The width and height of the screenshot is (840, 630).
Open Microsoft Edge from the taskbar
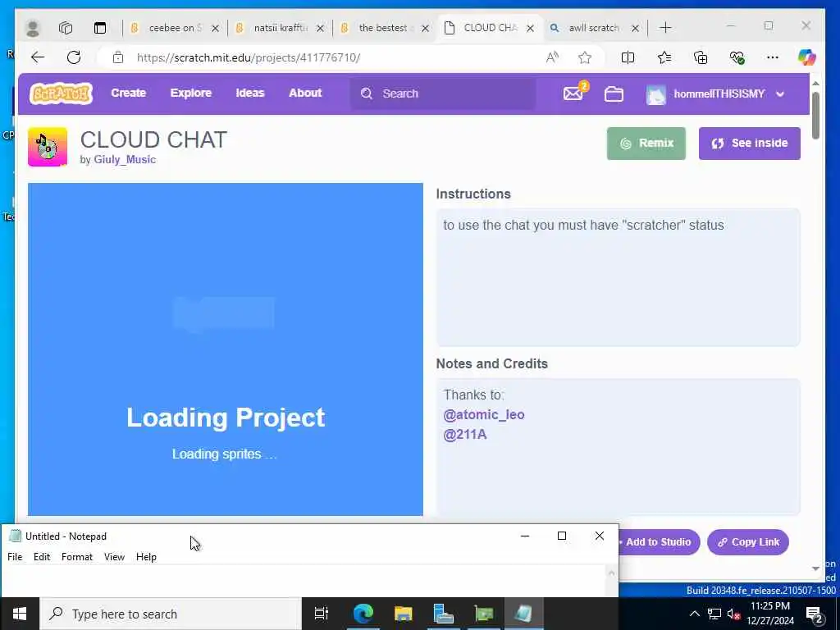(x=363, y=614)
